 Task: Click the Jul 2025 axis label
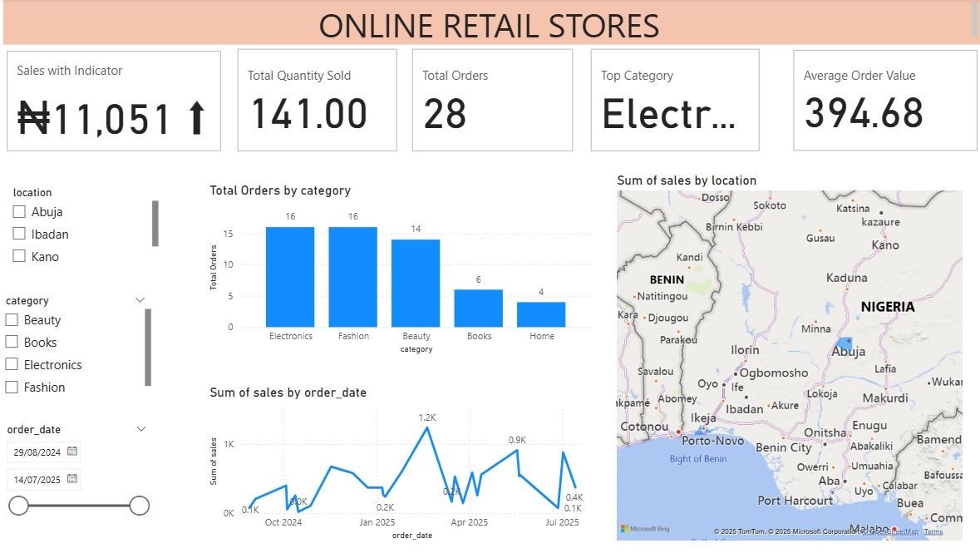pyautogui.click(x=563, y=522)
